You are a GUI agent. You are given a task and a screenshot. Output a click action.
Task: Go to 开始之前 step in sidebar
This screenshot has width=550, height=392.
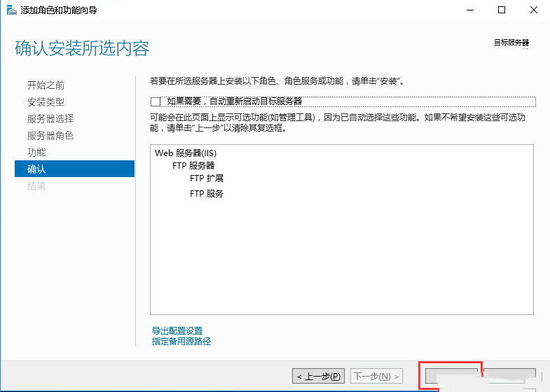[46, 85]
